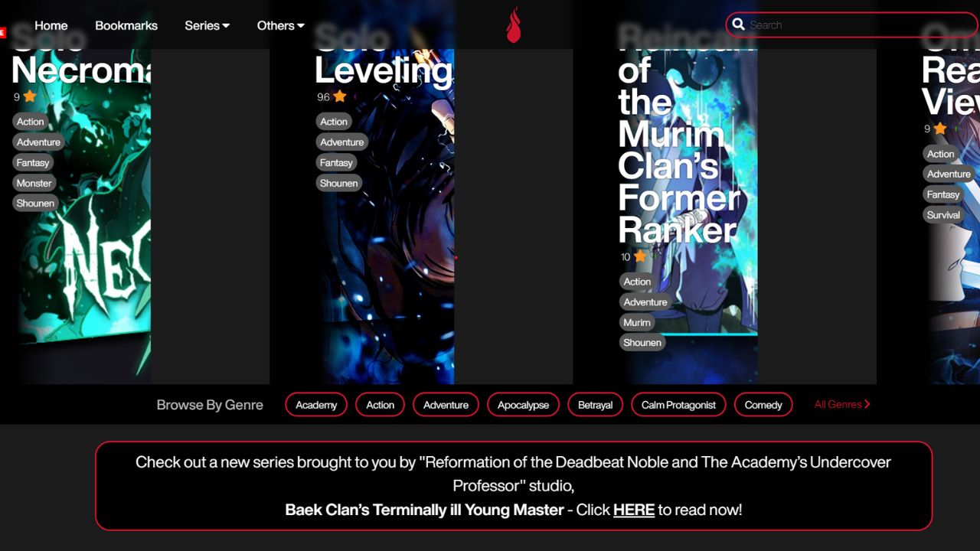Open the Bookmarks page
This screenshot has width=980, height=551.
(126, 25)
